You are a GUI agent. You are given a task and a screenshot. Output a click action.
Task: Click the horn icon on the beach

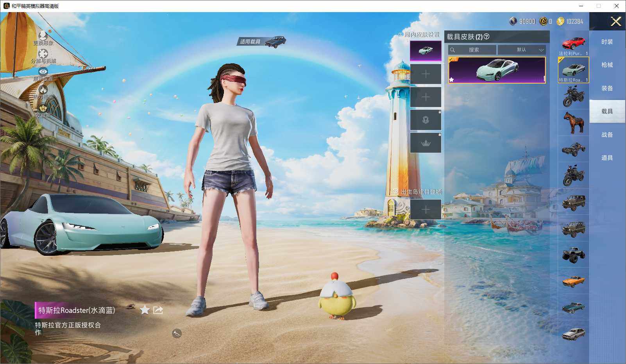click(x=177, y=334)
